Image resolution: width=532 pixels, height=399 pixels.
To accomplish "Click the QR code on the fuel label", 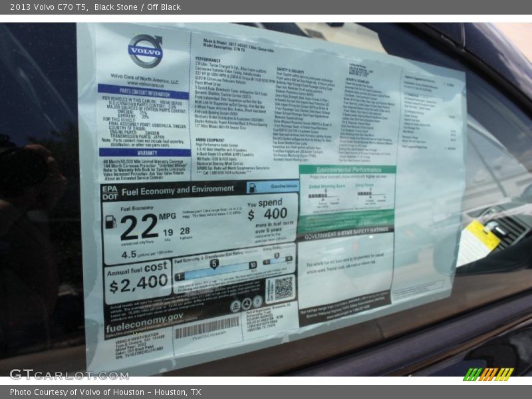I will (x=282, y=288).
